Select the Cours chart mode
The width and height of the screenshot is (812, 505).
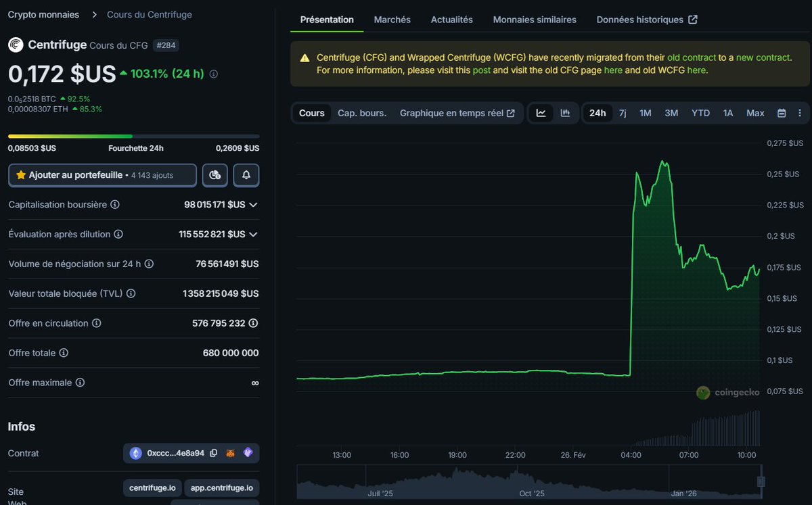(x=312, y=113)
